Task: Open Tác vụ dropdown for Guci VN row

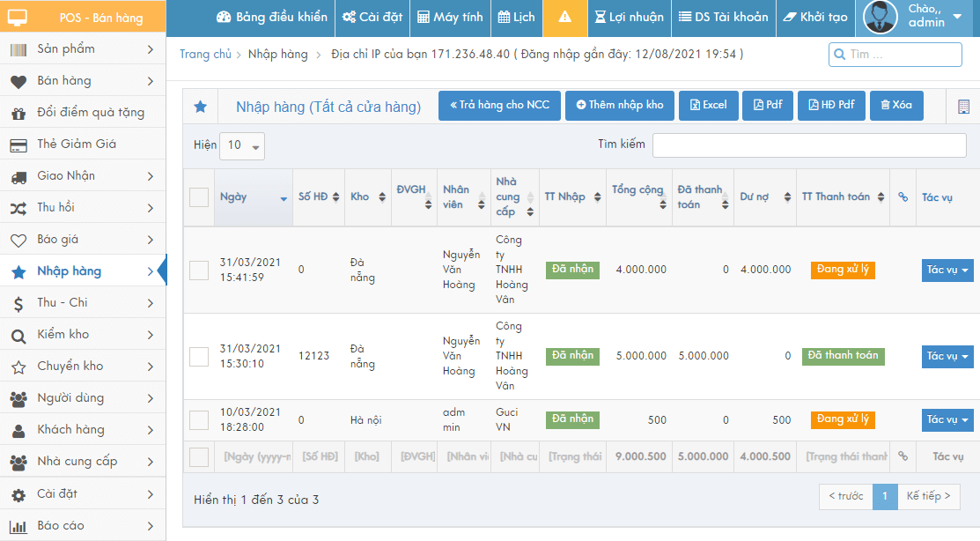Action: (947, 419)
